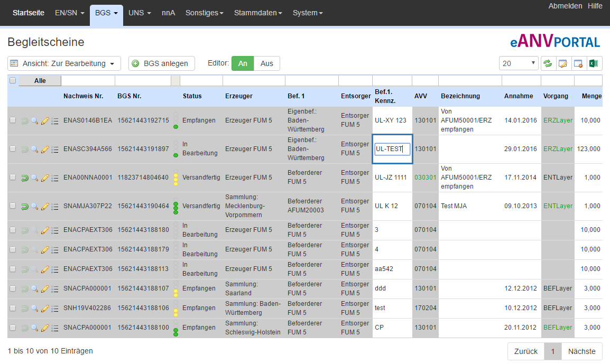
Task: Tick the checkbox for ENA00NNA0001
Action: coord(13,177)
